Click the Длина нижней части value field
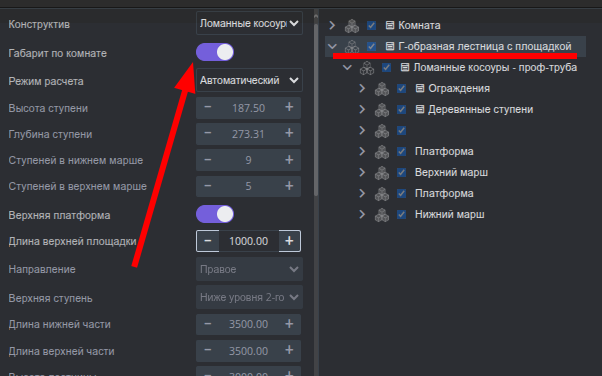The height and width of the screenshot is (376, 602). click(249, 324)
